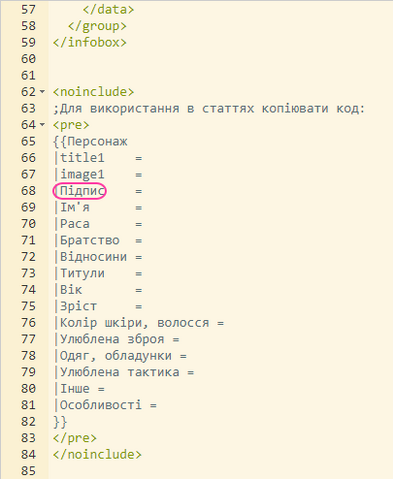Click the </noinclude> closing tag
The image size is (393, 479).
pyautogui.click(x=97, y=454)
